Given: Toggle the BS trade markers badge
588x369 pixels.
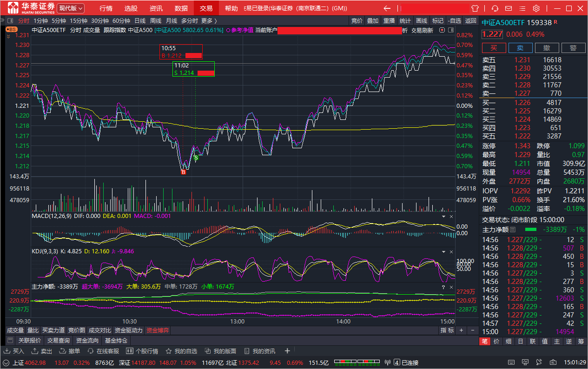Looking at the screenshot, I should coord(12,30).
